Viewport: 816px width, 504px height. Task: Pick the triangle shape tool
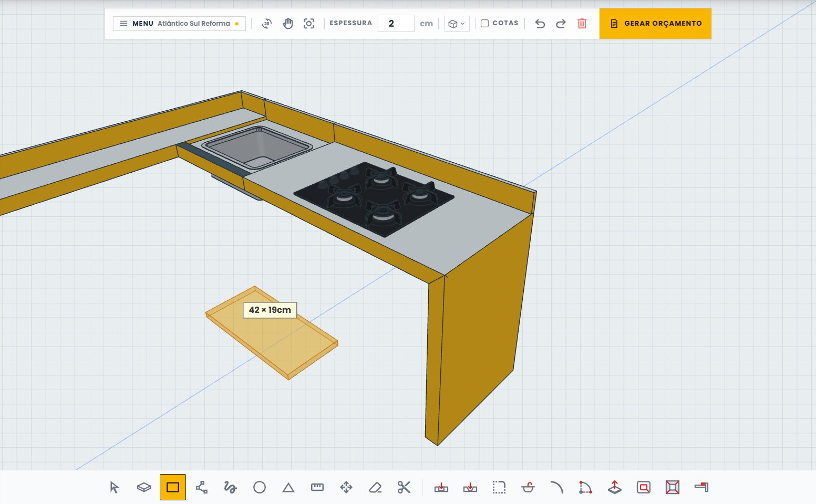point(288,487)
